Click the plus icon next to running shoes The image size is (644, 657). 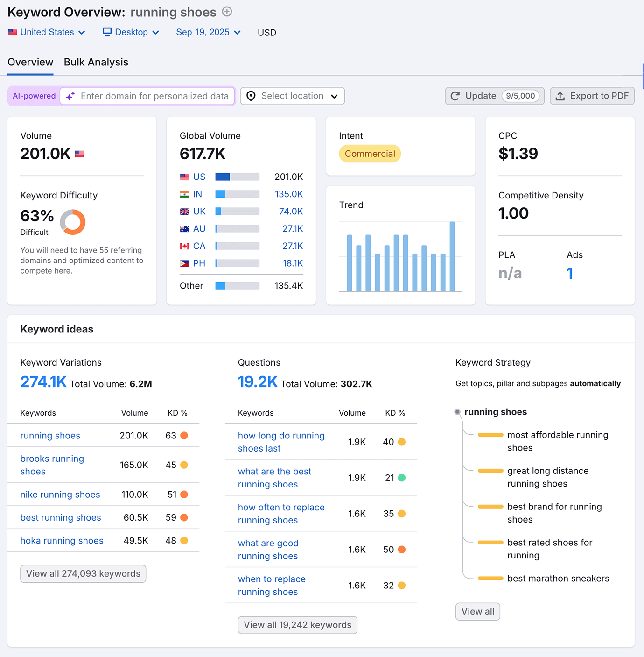227,12
